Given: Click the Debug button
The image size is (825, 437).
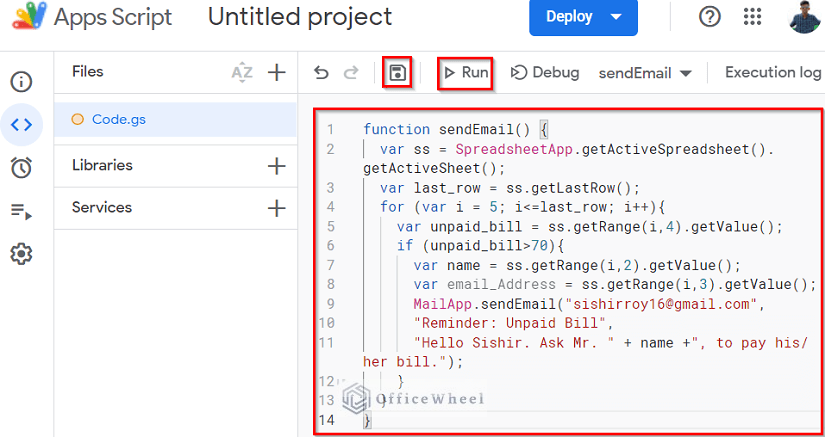Looking at the screenshot, I should [x=545, y=73].
